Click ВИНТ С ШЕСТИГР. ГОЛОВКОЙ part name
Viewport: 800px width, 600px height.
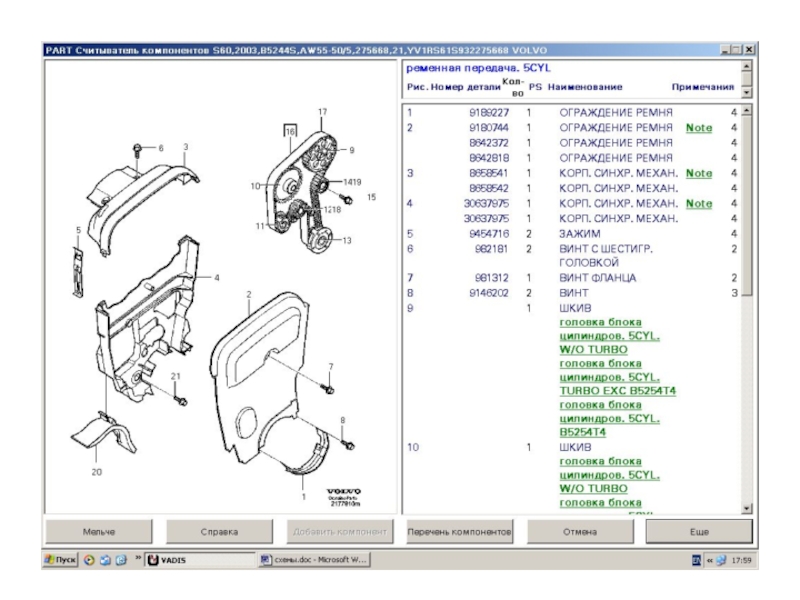pyautogui.click(x=606, y=256)
